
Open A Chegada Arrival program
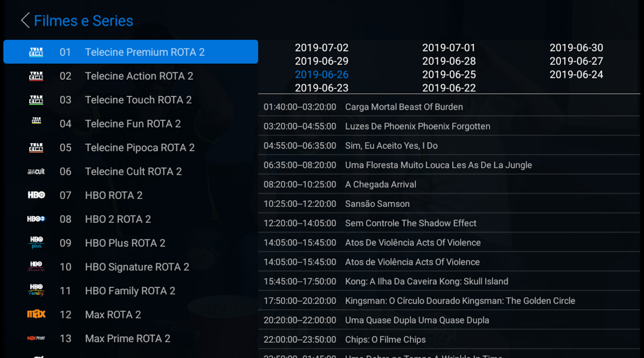(449, 184)
